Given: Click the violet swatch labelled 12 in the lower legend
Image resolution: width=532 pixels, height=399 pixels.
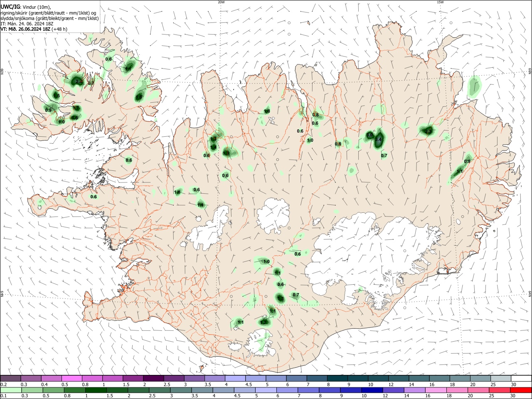Looking at the screenshot, I should tap(393, 390).
